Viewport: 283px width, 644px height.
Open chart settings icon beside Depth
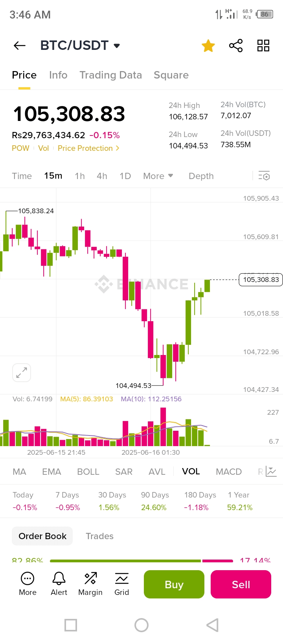point(264,176)
